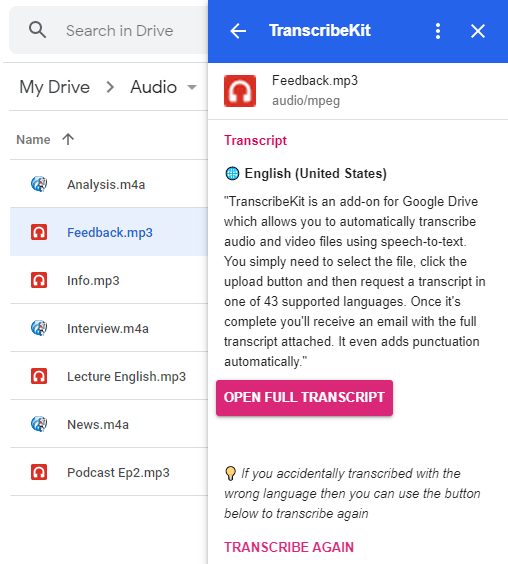The width and height of the screenshot is (508, 564).
Task: Close the TranscribeKit side panel
Action: click(x=478, y=31)
